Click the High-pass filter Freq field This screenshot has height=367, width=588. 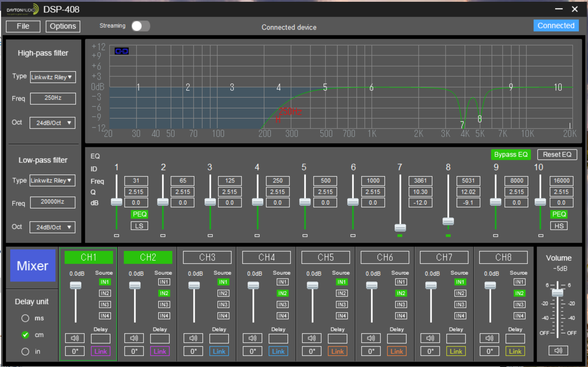(53, 98)
